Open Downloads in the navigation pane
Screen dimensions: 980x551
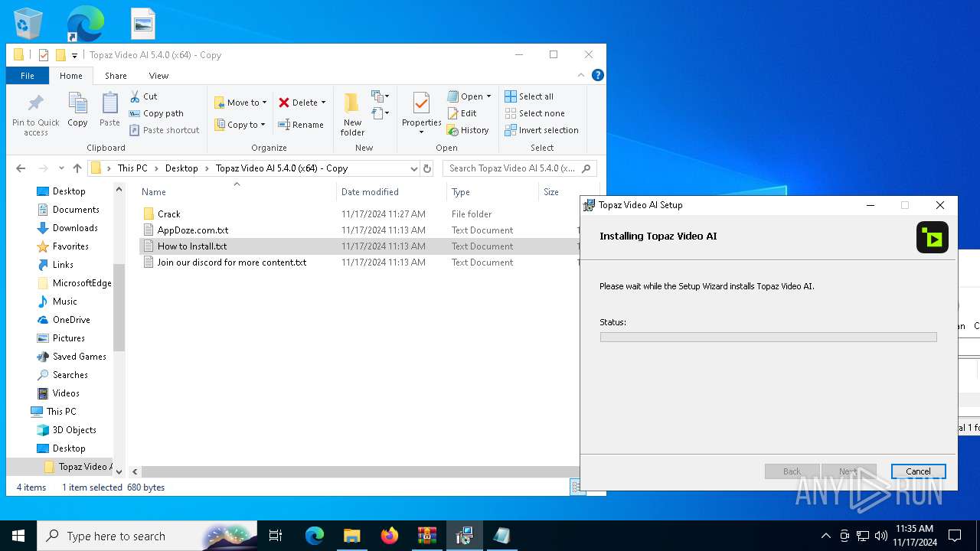tap(75, 228)
